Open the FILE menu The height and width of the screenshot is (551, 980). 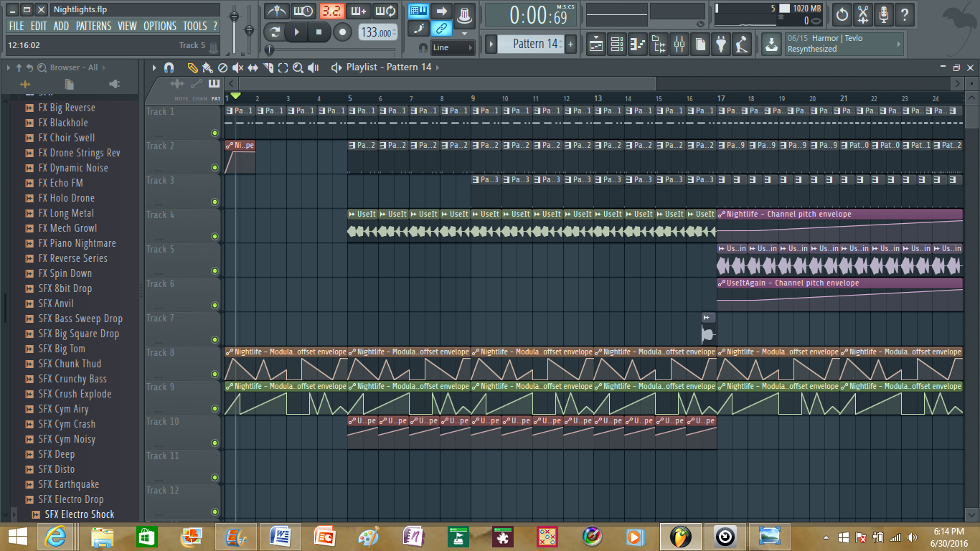(17, 26)
